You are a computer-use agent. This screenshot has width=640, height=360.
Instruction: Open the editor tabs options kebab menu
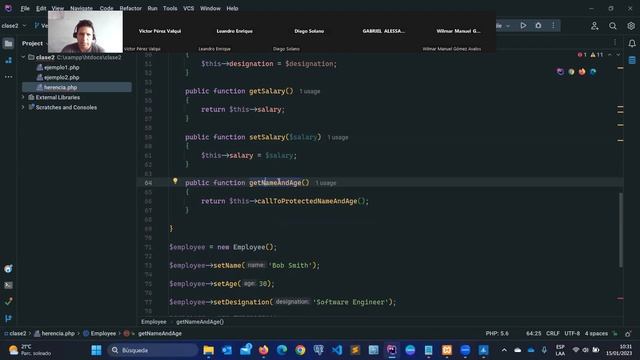click(x=615, y=42)
